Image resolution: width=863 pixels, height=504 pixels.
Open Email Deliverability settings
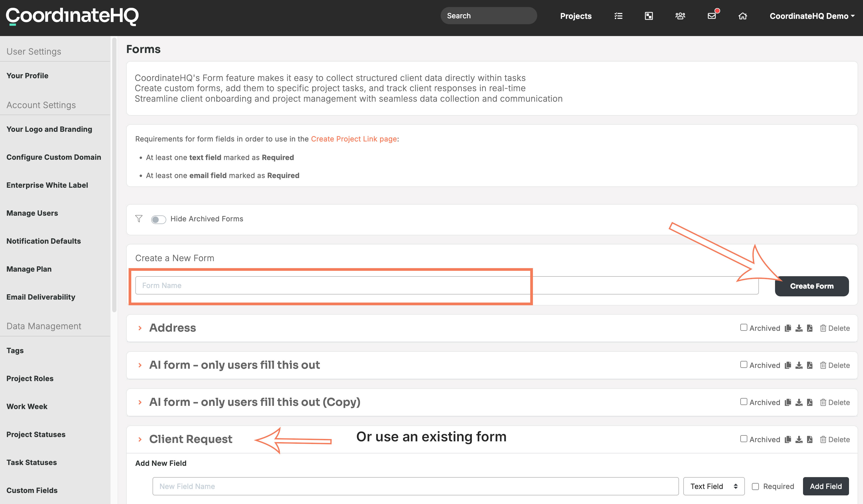tap(41, 297)
